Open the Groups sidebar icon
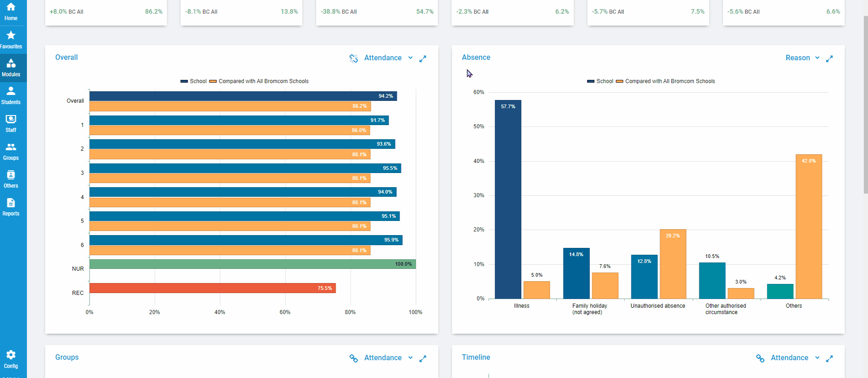 (11, 151)
